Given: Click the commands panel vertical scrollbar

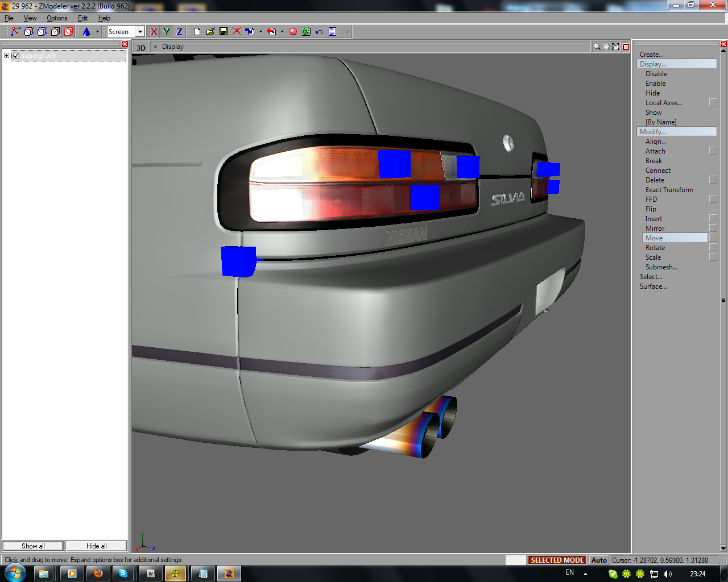Looking at the screenshot, I should (723, 299).
